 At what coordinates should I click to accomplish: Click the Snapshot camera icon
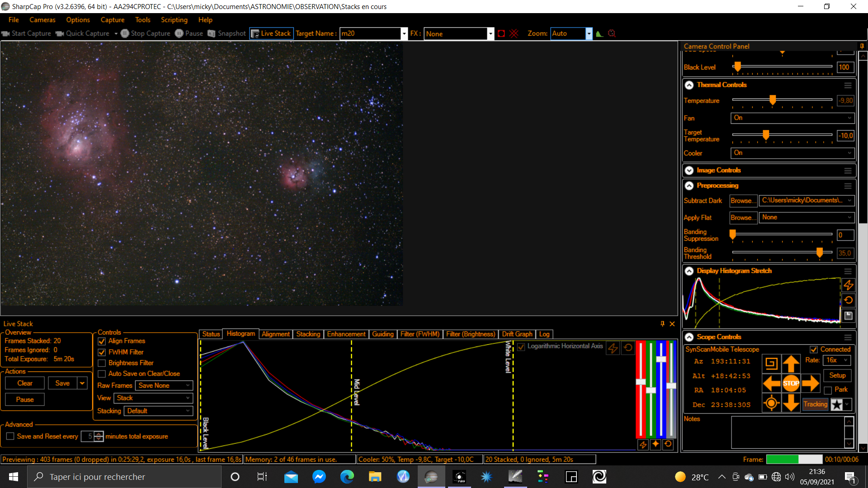pyautogui.click(x=212, y=33)
